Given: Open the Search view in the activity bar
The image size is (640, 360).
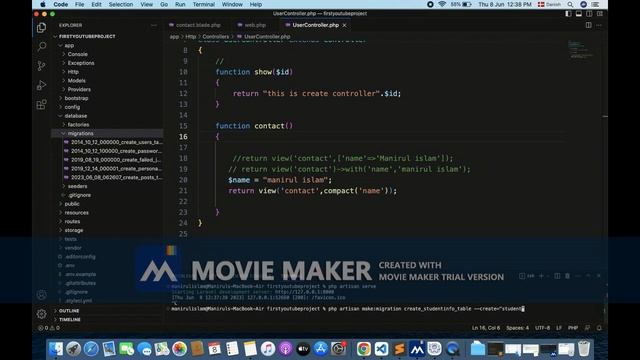Looking at the screenshot, I should coord(41,47).
